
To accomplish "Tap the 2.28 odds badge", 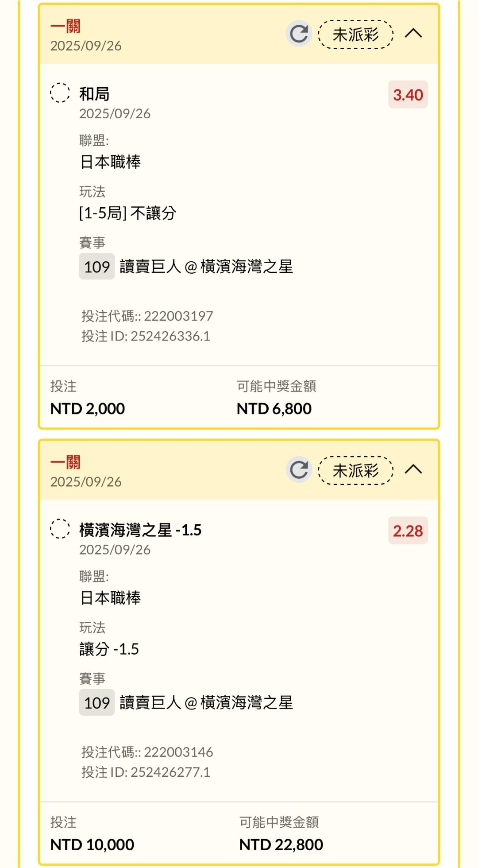I will coord(408,531).
